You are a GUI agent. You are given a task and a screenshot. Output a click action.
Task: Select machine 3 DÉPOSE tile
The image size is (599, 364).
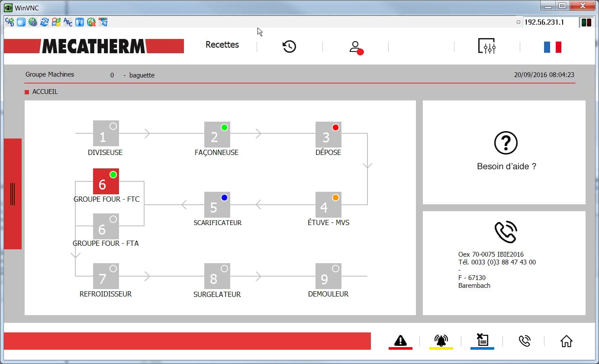328,135
